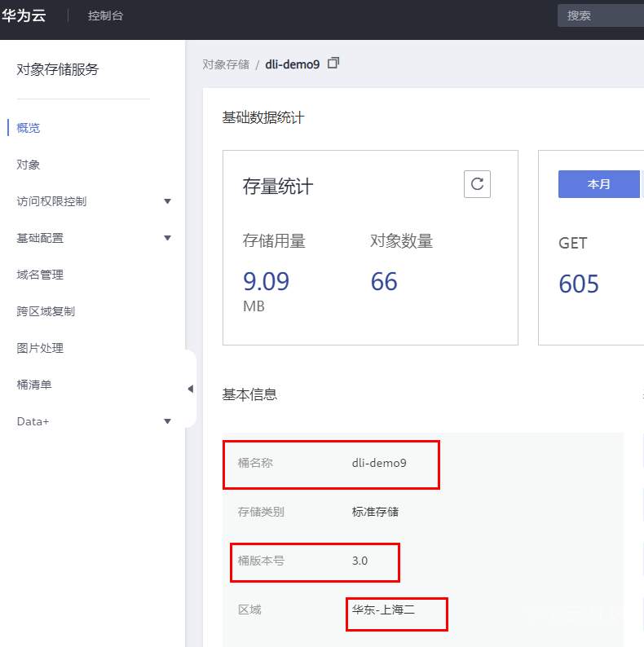Collapse the left sidebar panel arrow
Viewport: 644px width, 647px height.
point(190,389)
